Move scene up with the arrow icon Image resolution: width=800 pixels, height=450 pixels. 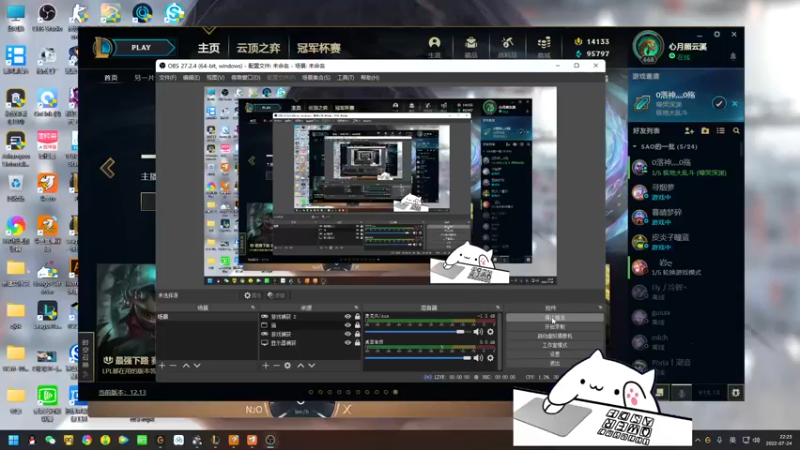coord(186,365)
